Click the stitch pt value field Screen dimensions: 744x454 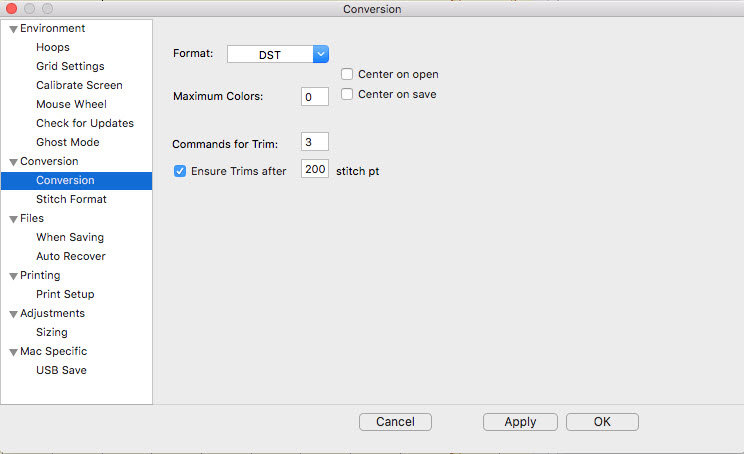[314, 170]
